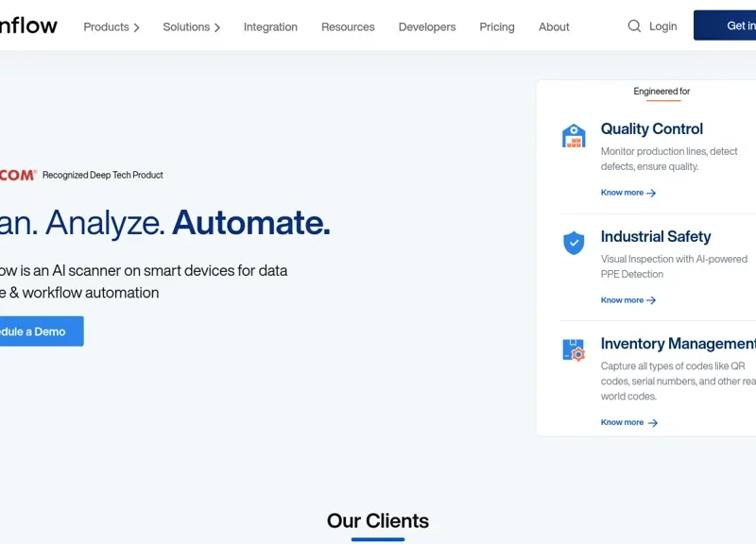Viewport: 756px width, 544px height.
Task: Click arrow beside Quality Control Know more
Action: coord(651,193)
